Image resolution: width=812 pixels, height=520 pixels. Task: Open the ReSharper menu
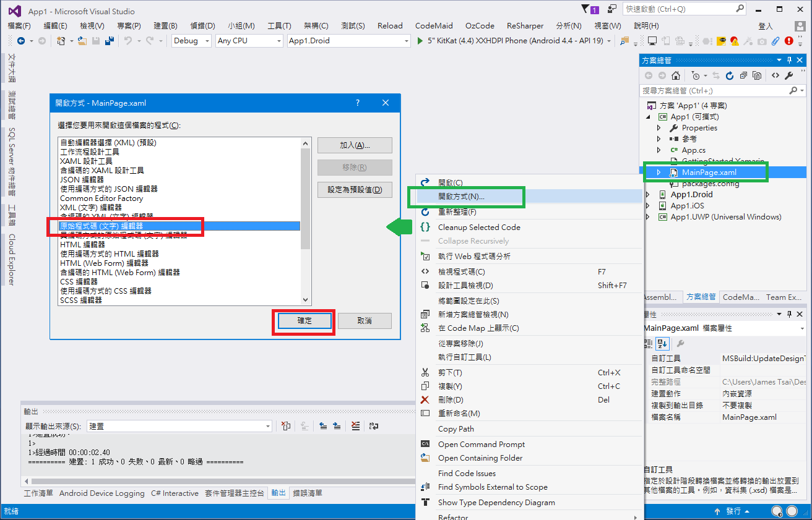point(525,26)
